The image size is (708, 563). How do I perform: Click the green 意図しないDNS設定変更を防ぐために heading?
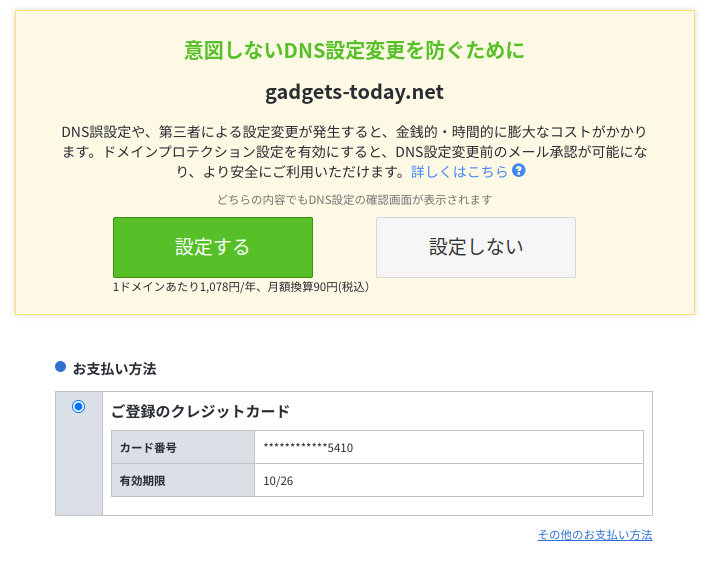pyautogui.click(x=354, y=50)
